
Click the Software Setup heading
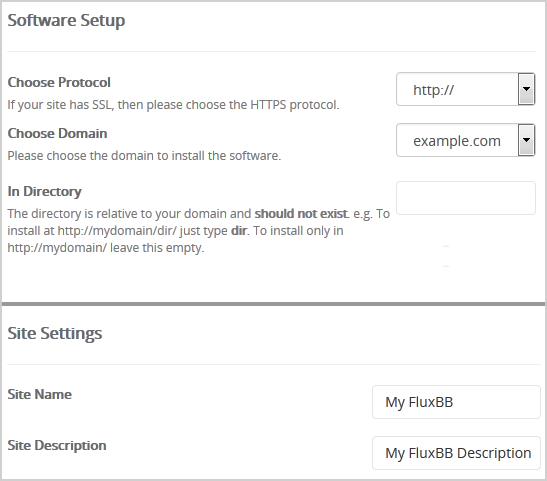(66, 20)
